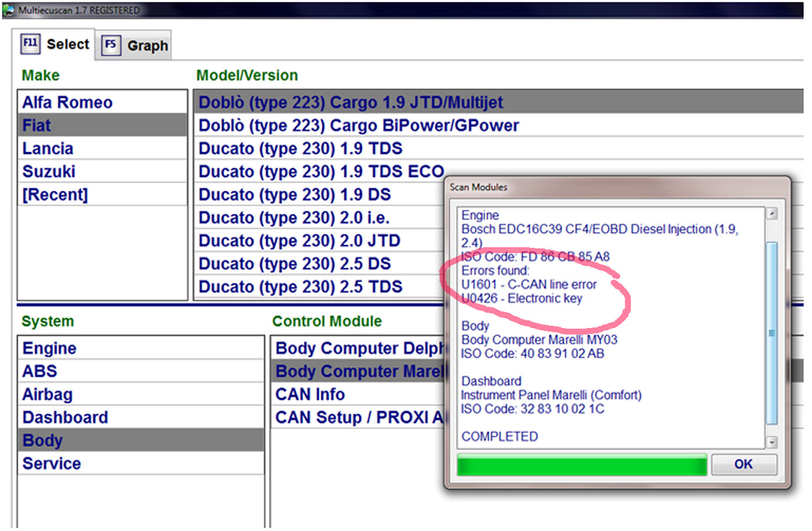The height and width of the screenshot is (531, 812).
Task: Choose CAN Setup / PROXI control module
Action: point(358,417)
